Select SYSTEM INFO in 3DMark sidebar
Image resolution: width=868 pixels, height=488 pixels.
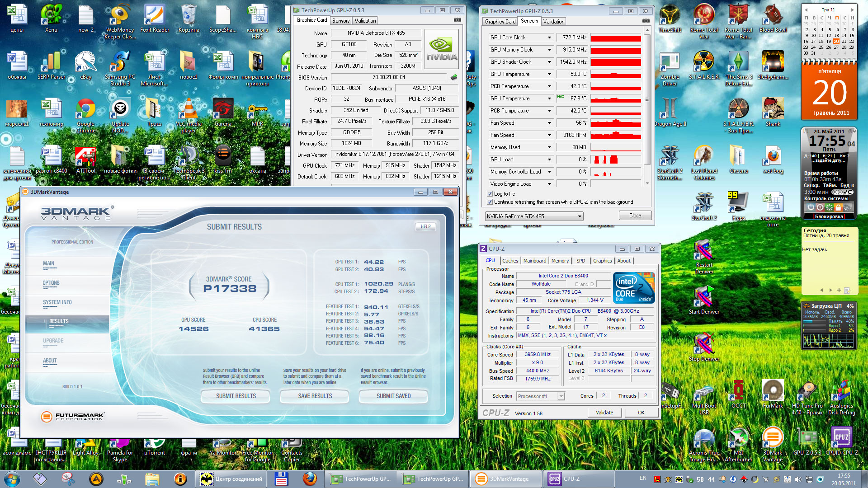pos(57,302)
